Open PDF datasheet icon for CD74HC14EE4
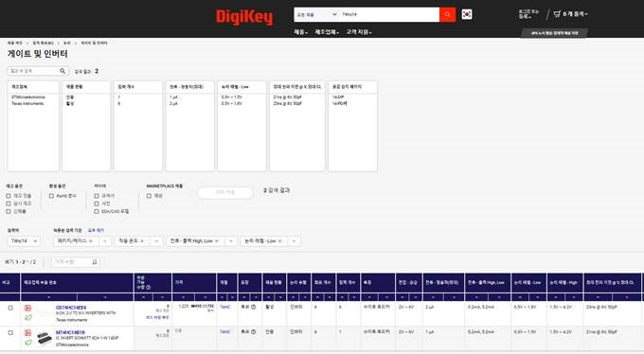The width and height of the screenshot is (644, 354). tap(27, 308)
